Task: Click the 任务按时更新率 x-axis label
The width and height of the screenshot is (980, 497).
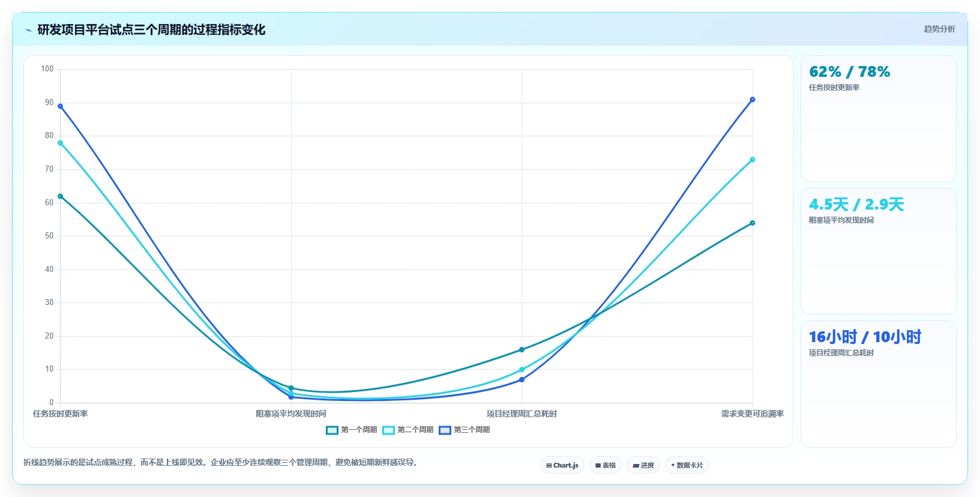Action: click(60, 414)
